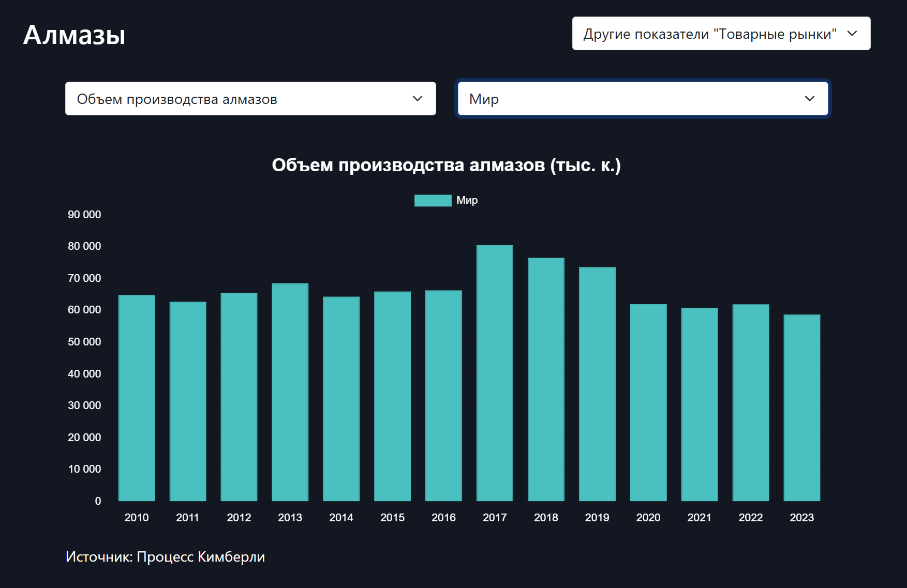Click the '30 000' y-axis label
Viewport: 907px width, 588px height.
pos(84,405)
